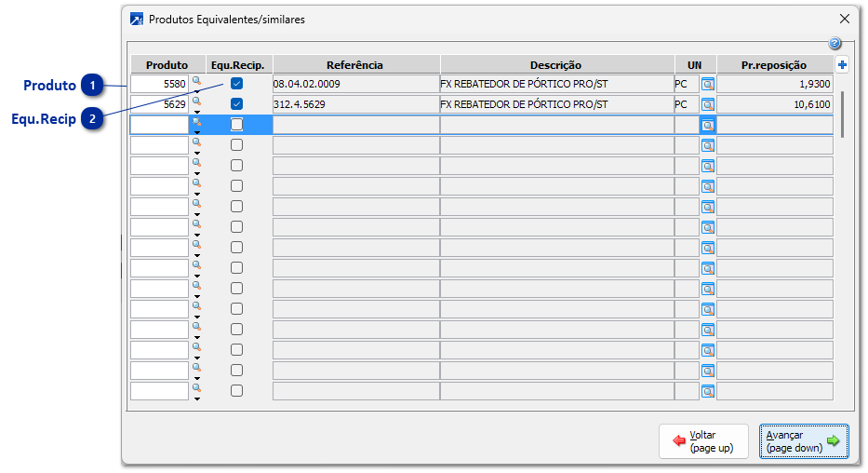Click the Produto column header
This screenshot has width=868, height=473.
click(x=167, y=65)
